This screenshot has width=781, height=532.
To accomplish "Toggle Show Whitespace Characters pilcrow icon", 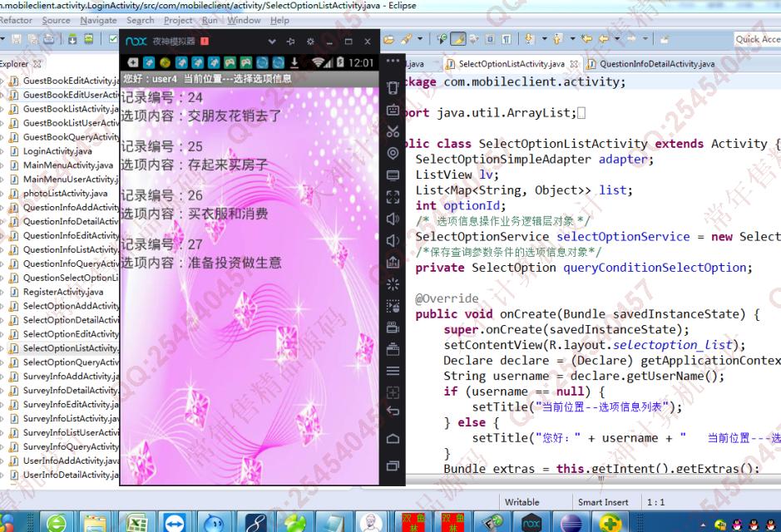I will 506,39.
